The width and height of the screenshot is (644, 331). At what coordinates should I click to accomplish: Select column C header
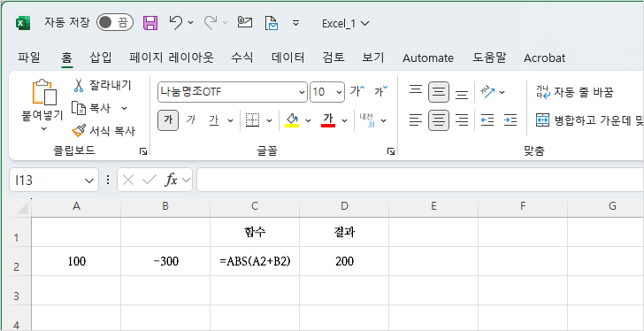(255, 206)
